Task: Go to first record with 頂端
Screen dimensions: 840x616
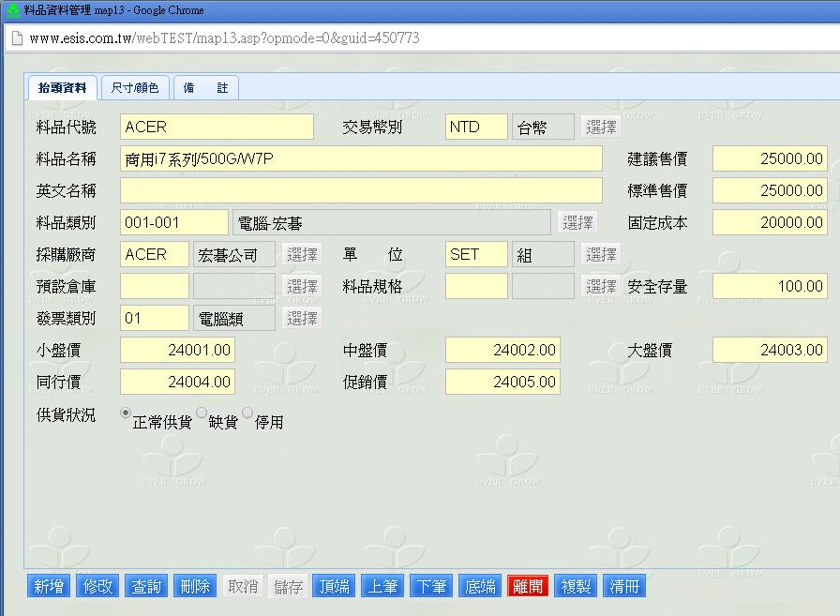Action: click(x=335, y=587)
